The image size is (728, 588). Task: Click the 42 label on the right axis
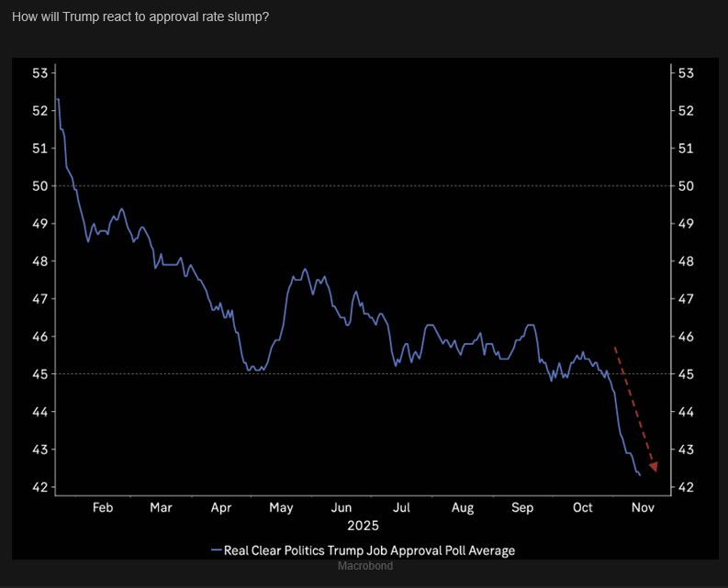click(x=685, y=487)
